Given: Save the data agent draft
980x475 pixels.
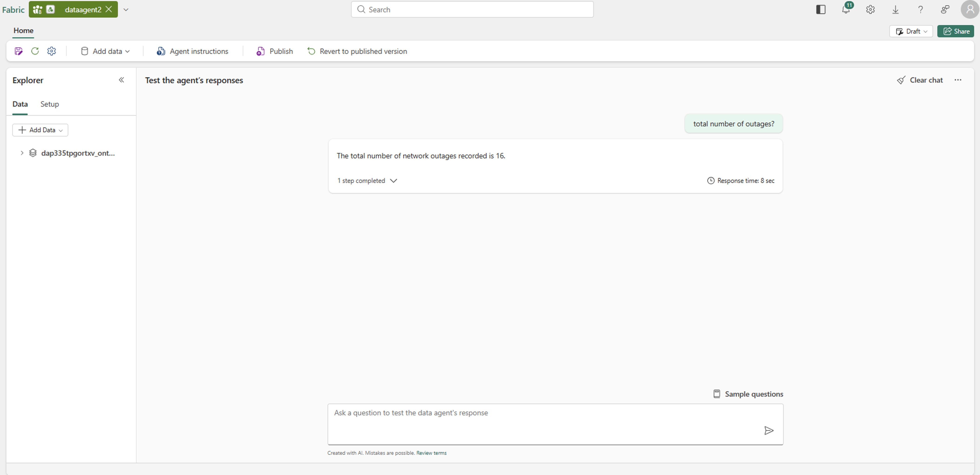Looking at the screenshot, I should click(18, 51).
